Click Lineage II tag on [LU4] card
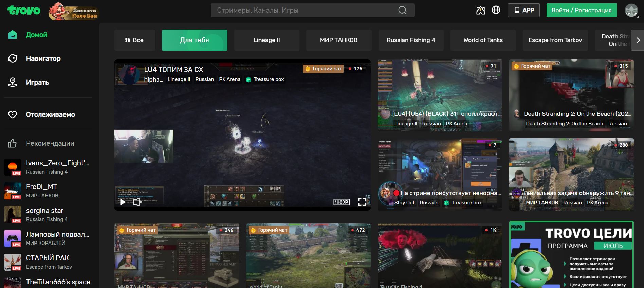 [406, 124]
